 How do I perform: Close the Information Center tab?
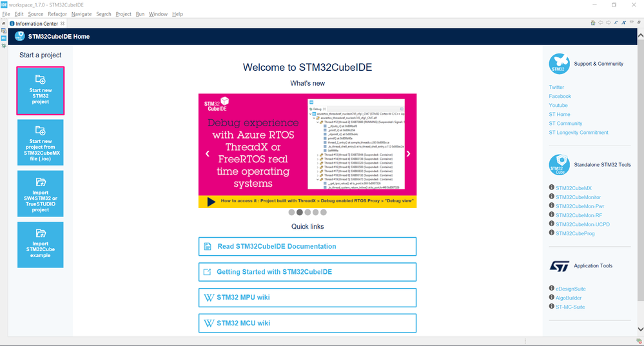coord(63,23)
